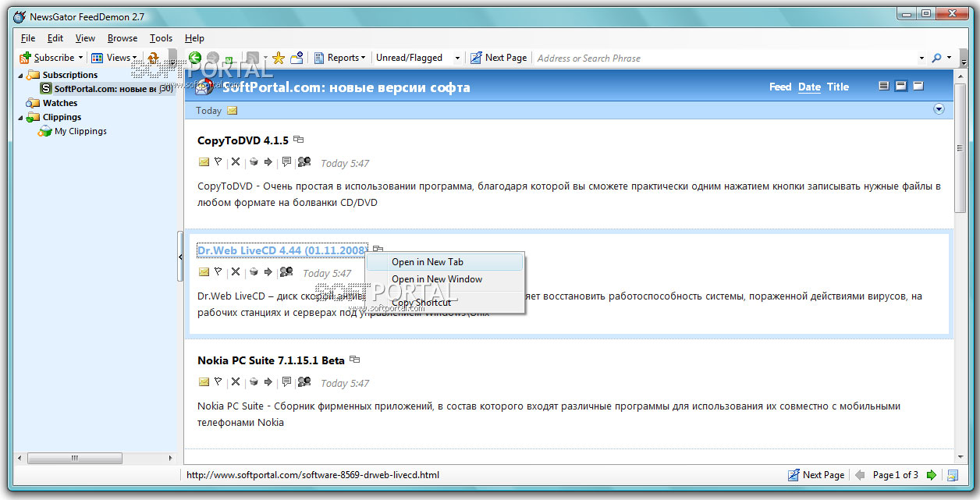980x500 pixels.
Task: Flag the Nokia PC Suite item
Action: pyautogui.click(x=218, y=382)
